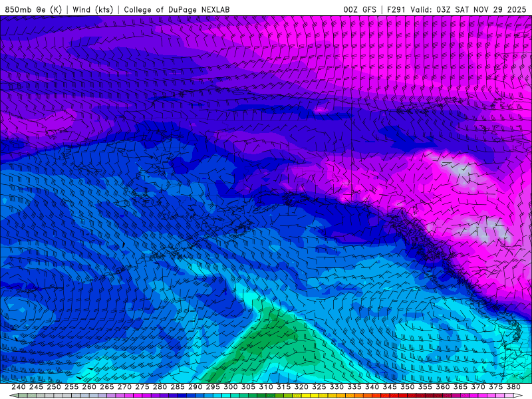Select the 370 scale label
The width and height of the screenshot is (532, 399).
point(478,387)
